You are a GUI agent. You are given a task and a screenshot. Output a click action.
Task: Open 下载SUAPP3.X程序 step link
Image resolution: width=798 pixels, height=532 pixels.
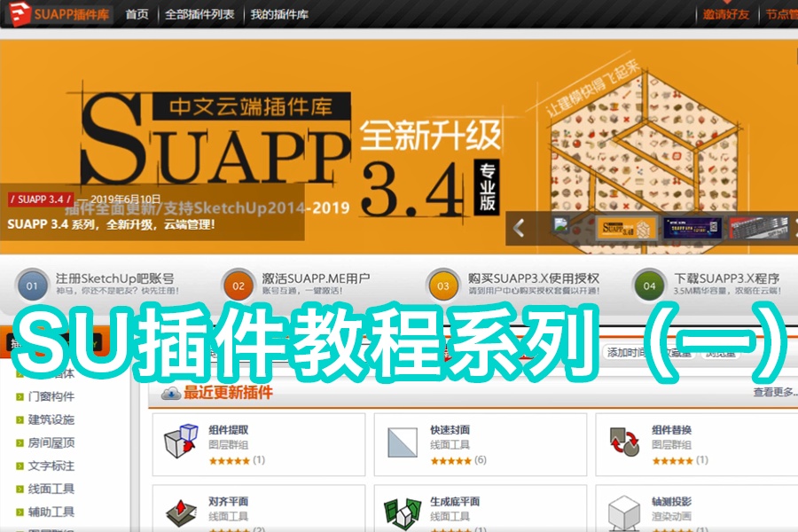point(727,278)
